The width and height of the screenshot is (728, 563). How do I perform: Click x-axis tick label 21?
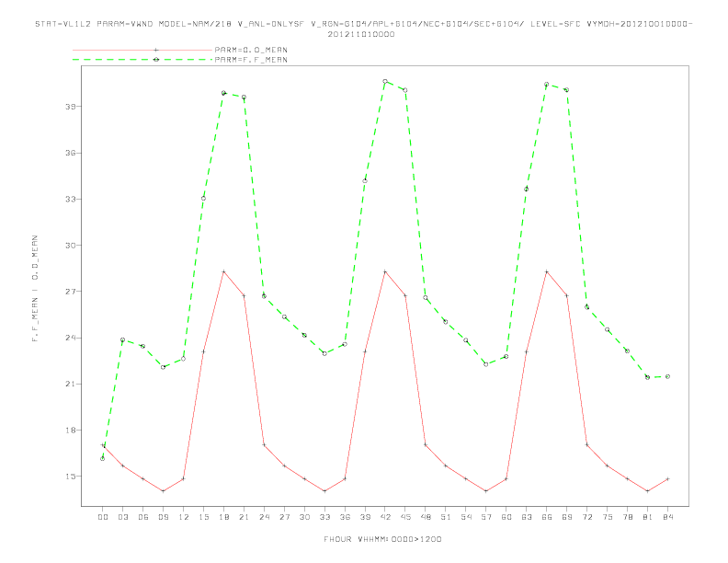click(244, 517)
